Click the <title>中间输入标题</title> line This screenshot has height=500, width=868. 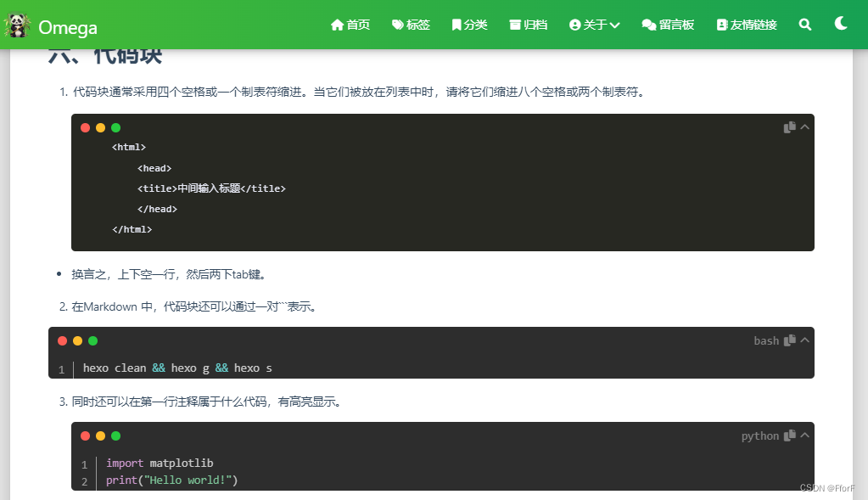coord(211,188)
